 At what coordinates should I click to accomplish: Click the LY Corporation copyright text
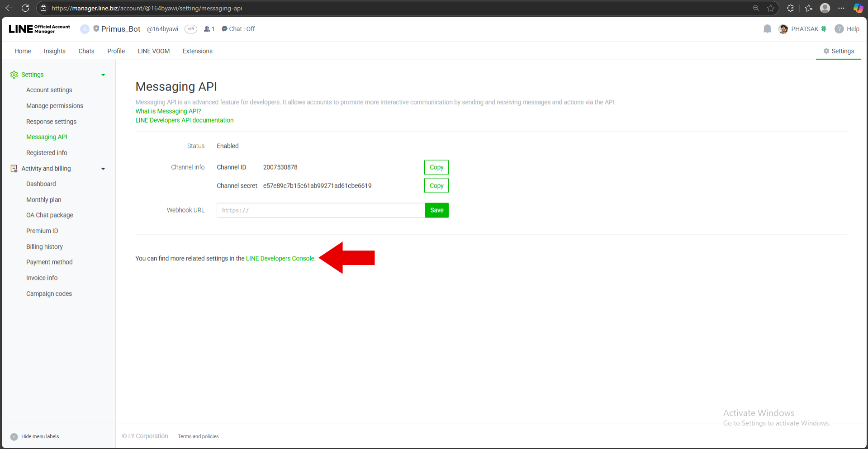coord(145,436)
